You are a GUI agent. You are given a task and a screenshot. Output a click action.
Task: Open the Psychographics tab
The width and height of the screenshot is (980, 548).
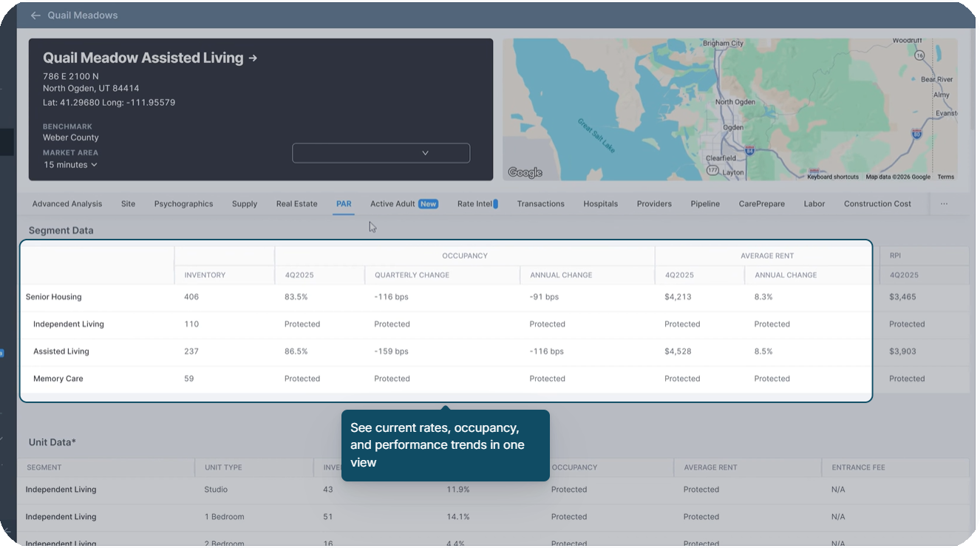click(183, 204)
